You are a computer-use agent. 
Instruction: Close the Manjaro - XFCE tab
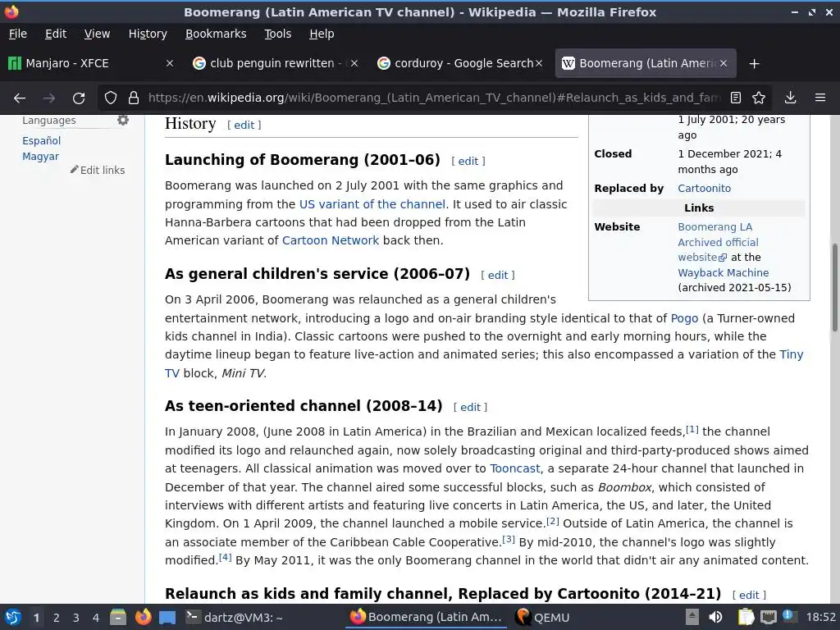coord(169,63)
